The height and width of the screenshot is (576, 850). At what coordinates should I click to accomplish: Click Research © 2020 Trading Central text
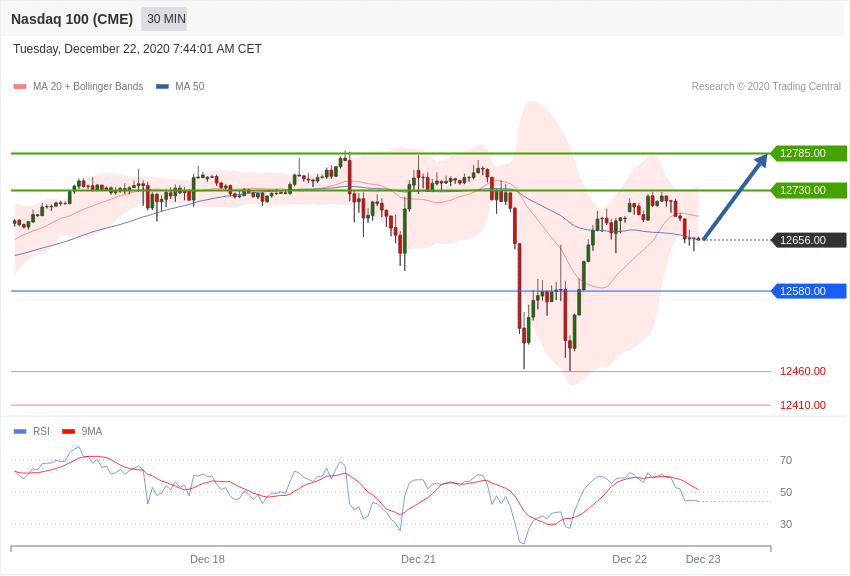point(766,86)
